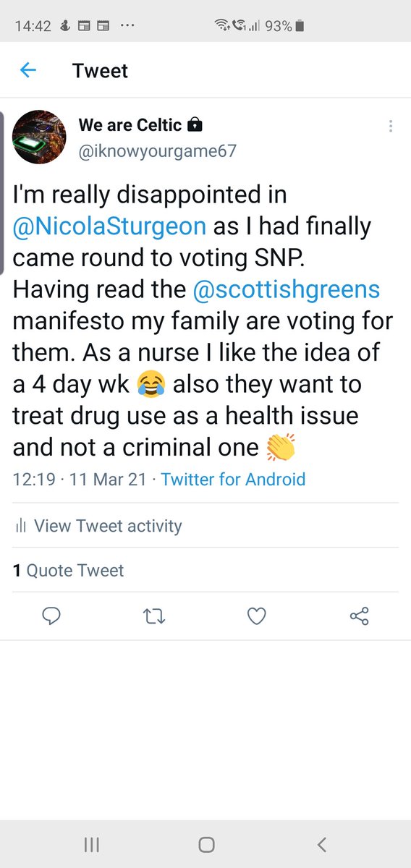The image size is (411, 868).
Task: Tap the Android back navigation button
Action: [322, 844]
